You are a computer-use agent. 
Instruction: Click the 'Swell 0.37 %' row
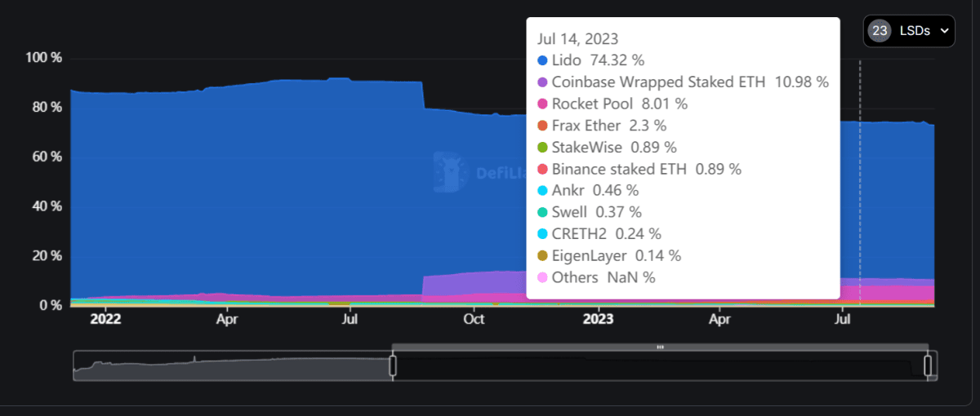pos(589,212)
